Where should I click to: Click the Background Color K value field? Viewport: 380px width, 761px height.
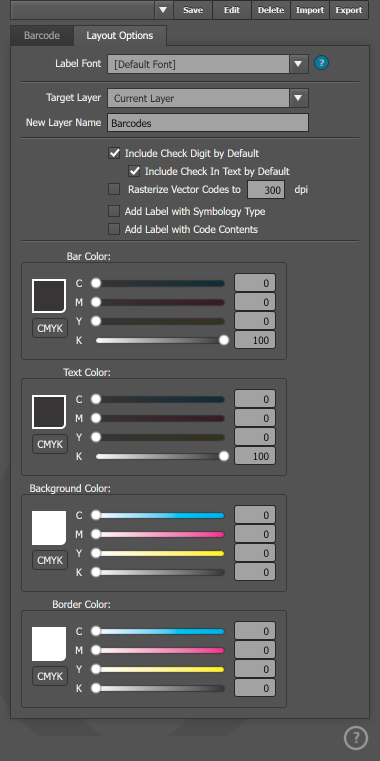tap(255, 572)
